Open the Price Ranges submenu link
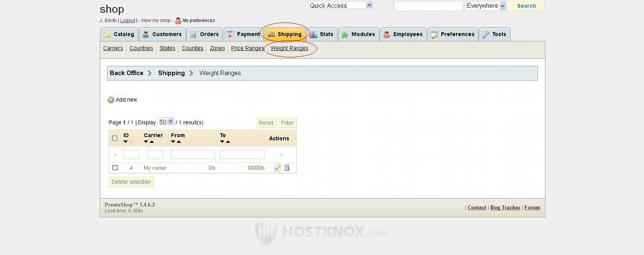Screen dimensions: 644x255 click(248, 48)
